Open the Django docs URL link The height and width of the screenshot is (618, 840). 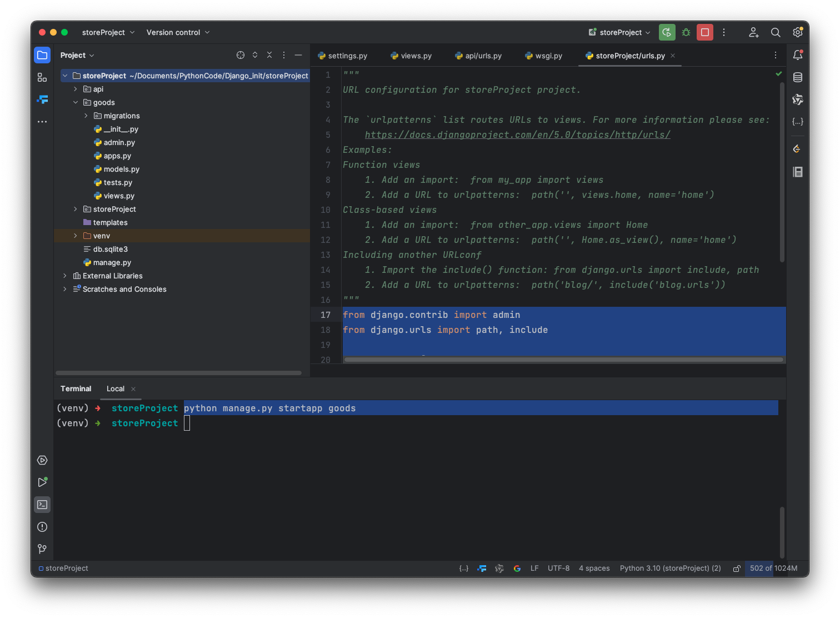click(517, 135)
